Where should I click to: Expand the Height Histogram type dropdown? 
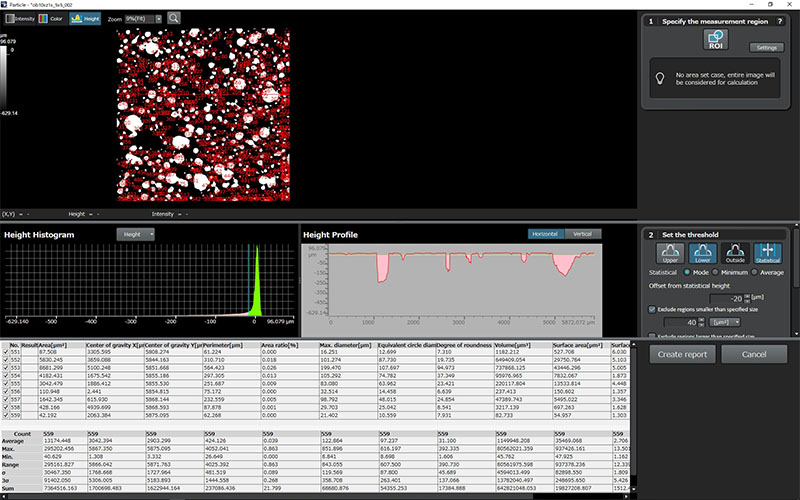(136, 234)
